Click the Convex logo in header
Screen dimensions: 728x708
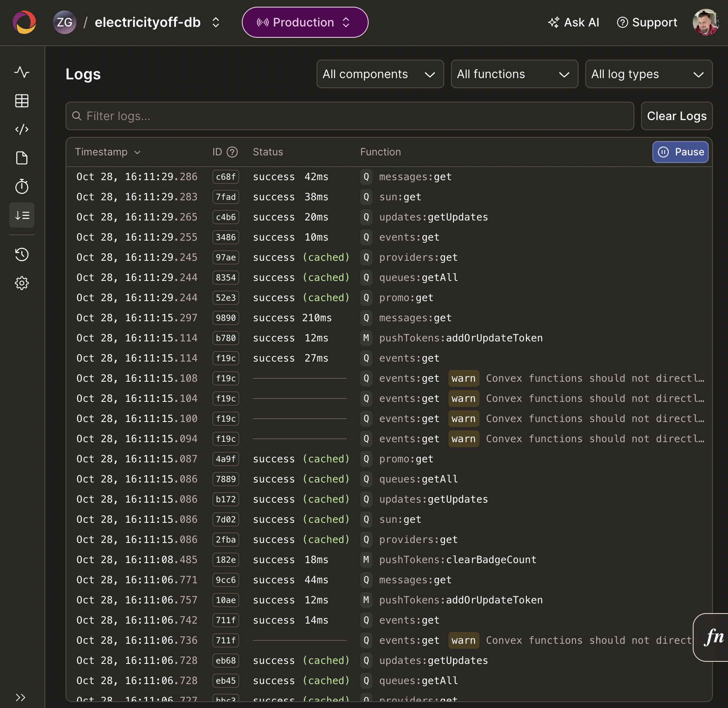24,22
